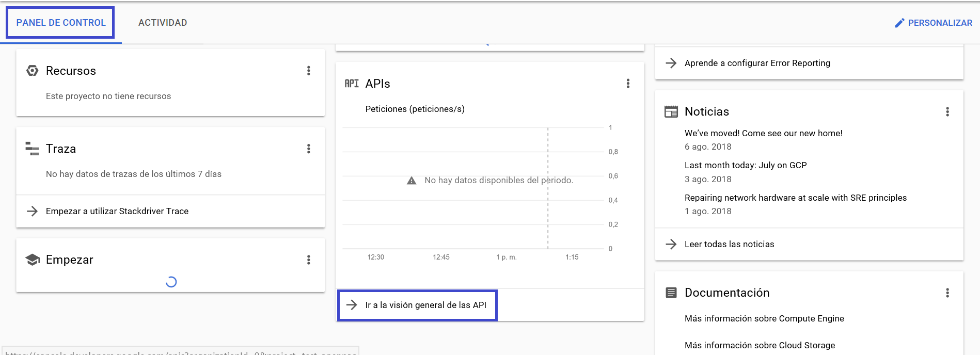Click Leer todas las noticias link
This screenshot has height=355, width=980.
click(729, 244)
